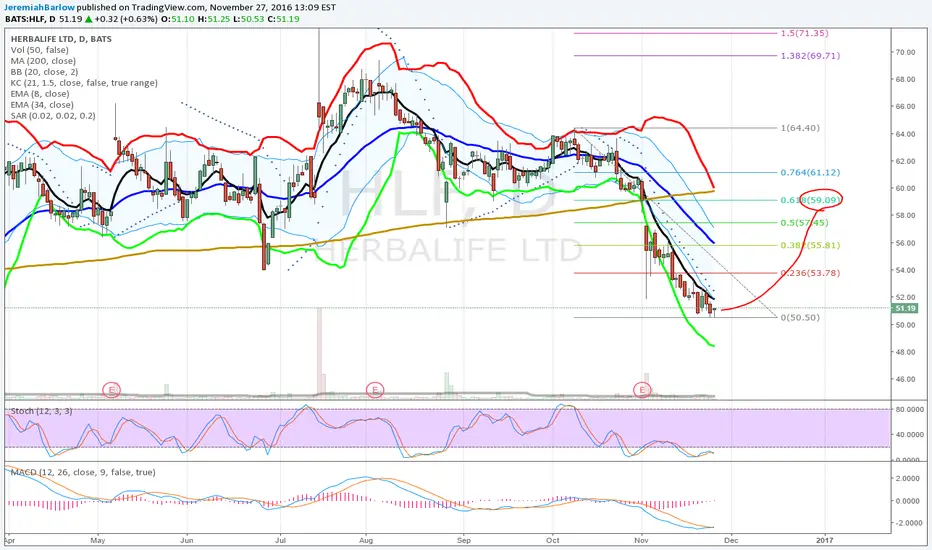Click the Jul label on time axis
The image size is (932, 550).
280,540
